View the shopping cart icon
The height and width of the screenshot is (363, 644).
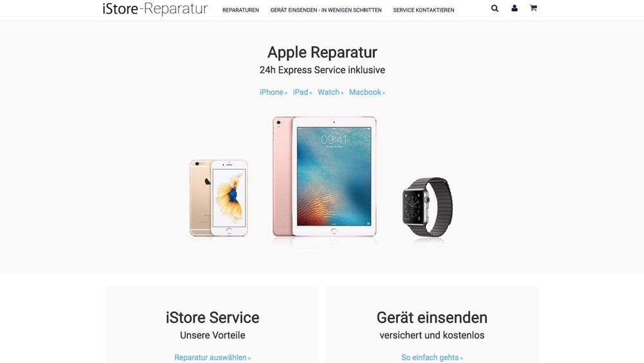coord(533,8)
